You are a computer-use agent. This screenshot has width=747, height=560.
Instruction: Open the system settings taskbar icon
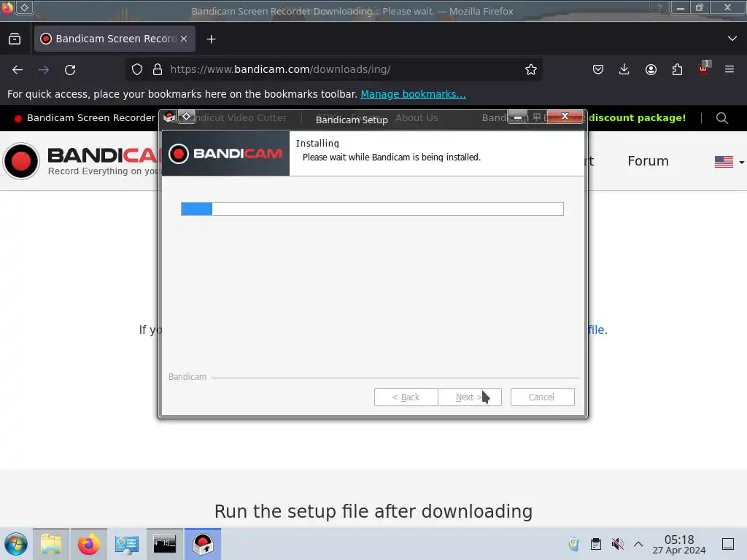point(127,544)
